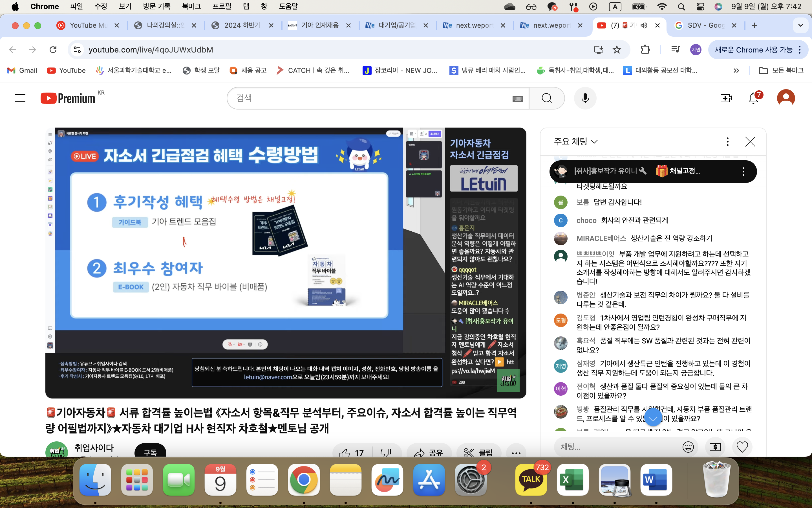Open live chat more options menu
Image resolution: width=812 pixels, height=508 pixels.
pos(727,142)
